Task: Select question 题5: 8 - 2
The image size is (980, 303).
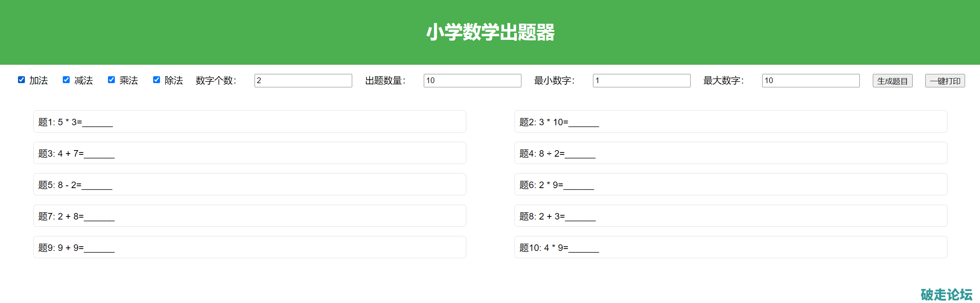Action: tap(250, 185)
